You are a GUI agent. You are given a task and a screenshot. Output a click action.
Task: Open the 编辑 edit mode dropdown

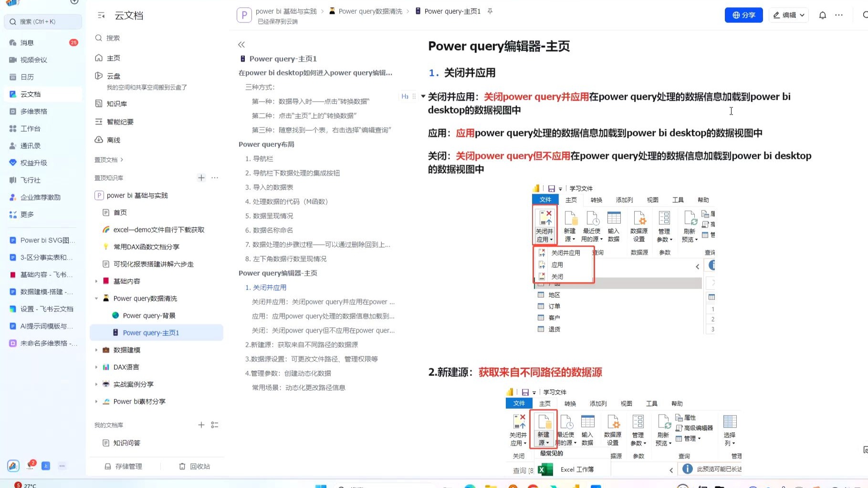(x=789, y=15)
